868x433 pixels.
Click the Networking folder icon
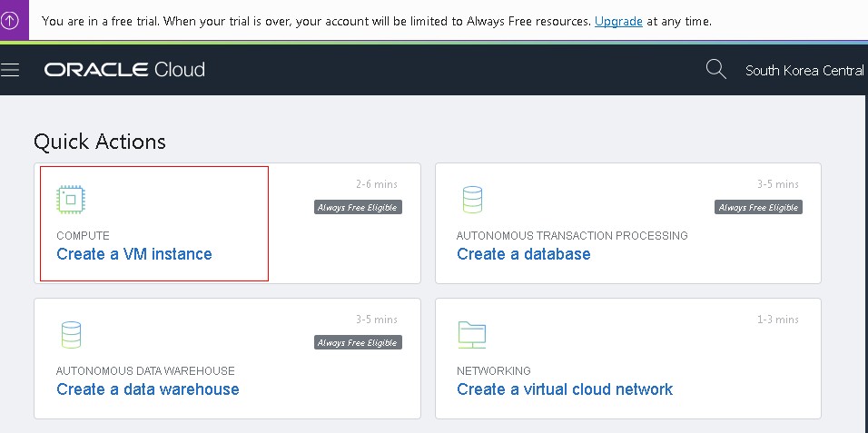click(471, 335)
